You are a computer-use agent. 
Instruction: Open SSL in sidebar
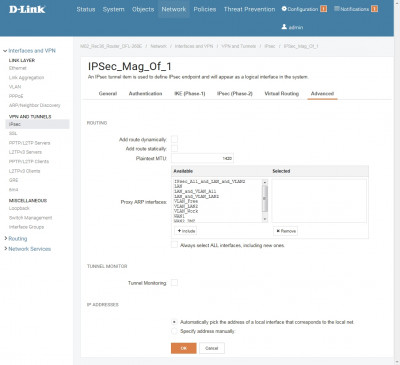pyautogui.click(x=13, y=133)
